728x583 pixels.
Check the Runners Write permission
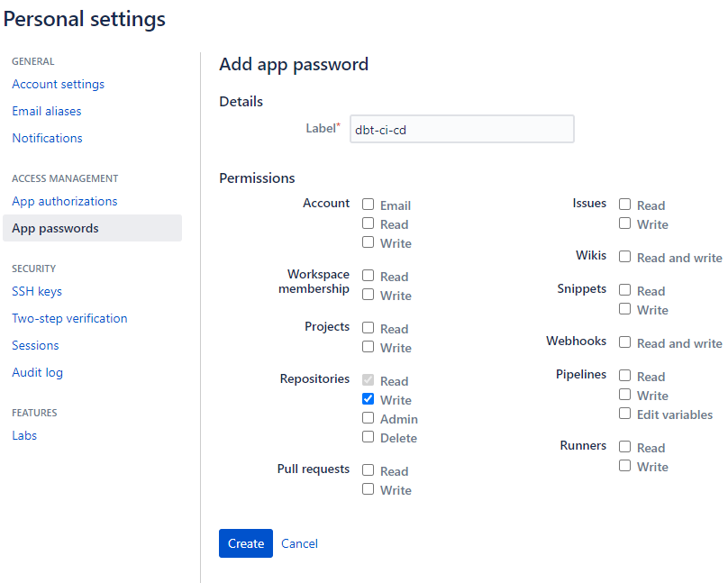click(x=625, y=466)
